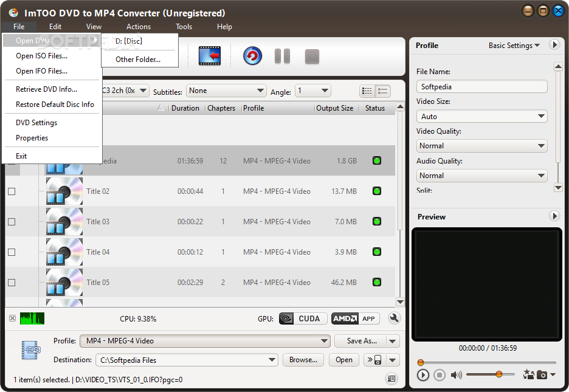Open the Destination path dropdown

187,360
